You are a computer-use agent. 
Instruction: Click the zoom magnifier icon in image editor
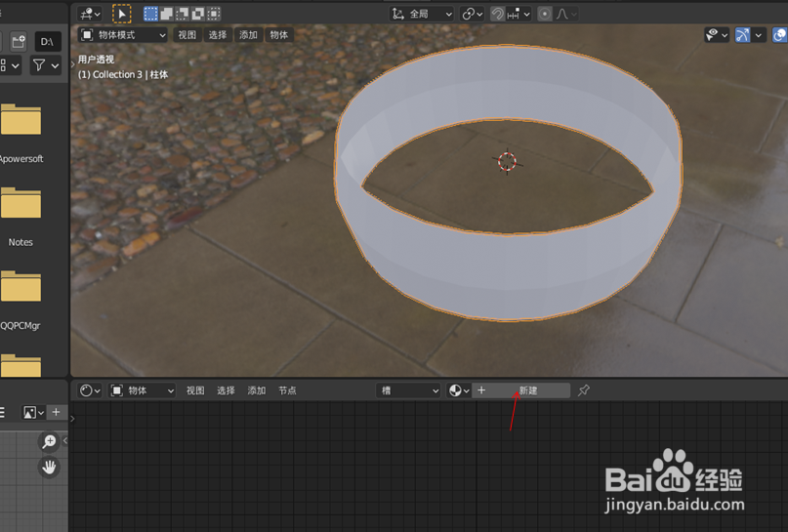[x=49, y=441]
